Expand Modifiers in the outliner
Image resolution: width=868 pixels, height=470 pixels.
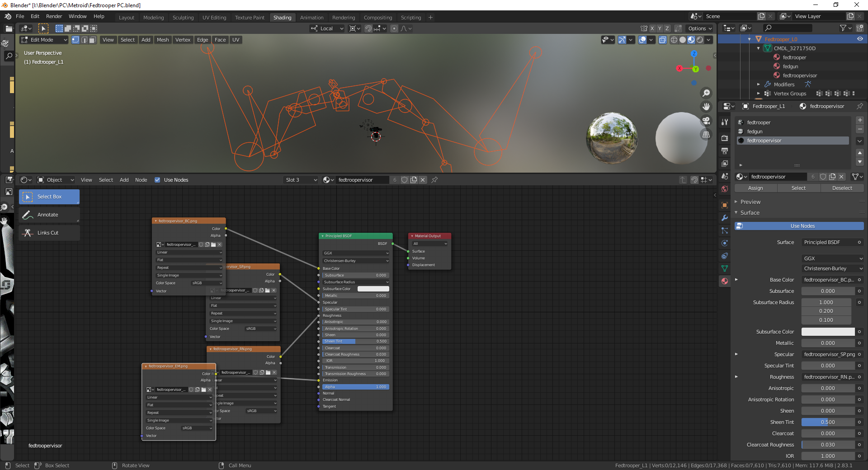[759, 85]
